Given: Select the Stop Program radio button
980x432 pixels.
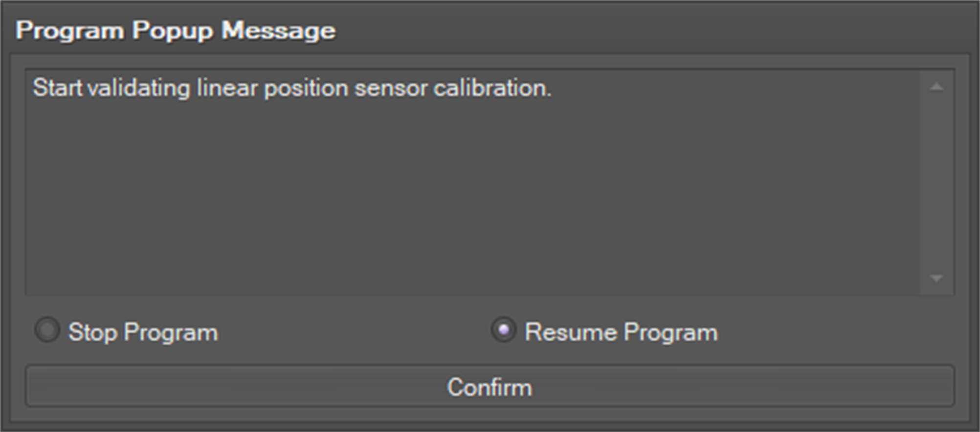Looking at the screenshot, I should click(47, 330).
